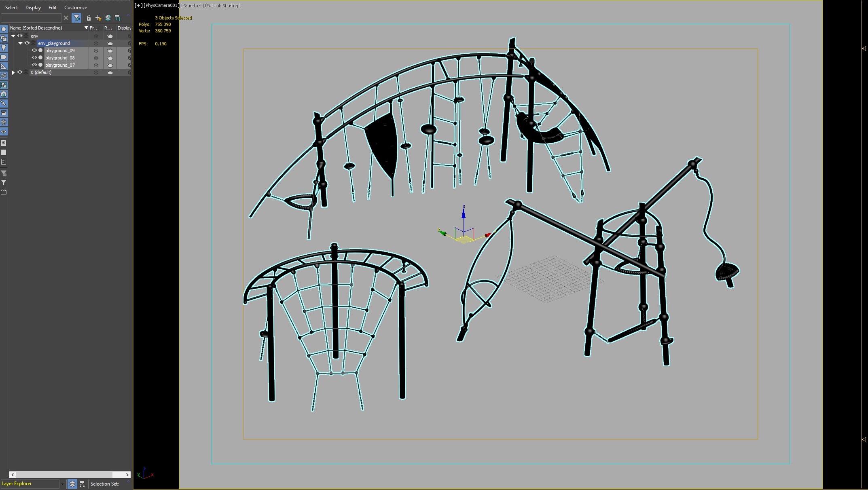Open the Select menu in Layer Explorer
This screenshot has width=868, height=490.
(11, 7)
